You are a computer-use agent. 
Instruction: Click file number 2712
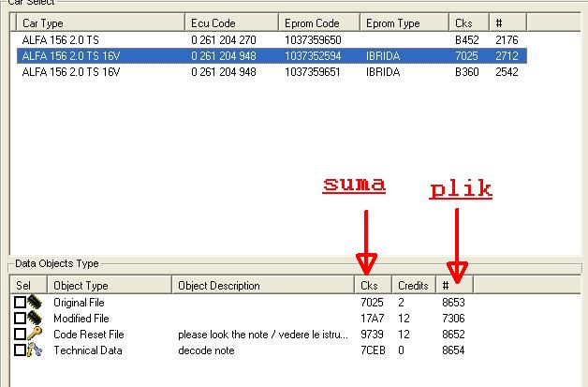(507, 56)
